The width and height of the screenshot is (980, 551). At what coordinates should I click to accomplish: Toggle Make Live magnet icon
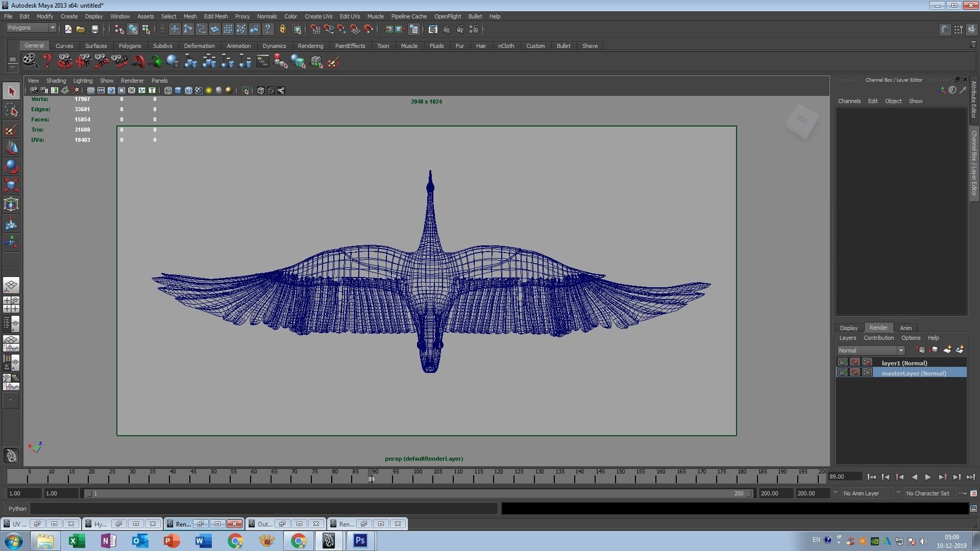click(368, 29)
